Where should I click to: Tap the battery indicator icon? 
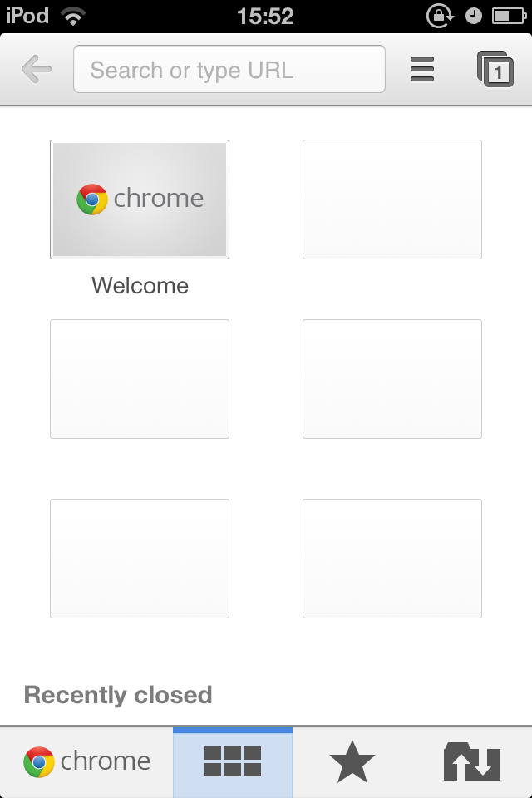[509, 17]
